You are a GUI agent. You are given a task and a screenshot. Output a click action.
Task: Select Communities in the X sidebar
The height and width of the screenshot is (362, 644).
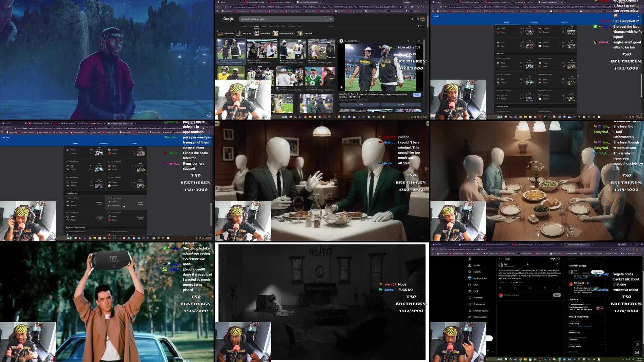(x=480, y=317)
